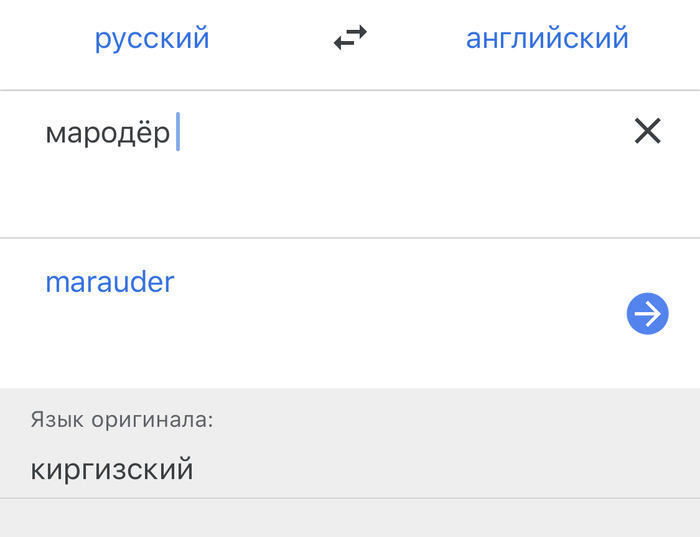Change the source language from Russian

[152, 39]
